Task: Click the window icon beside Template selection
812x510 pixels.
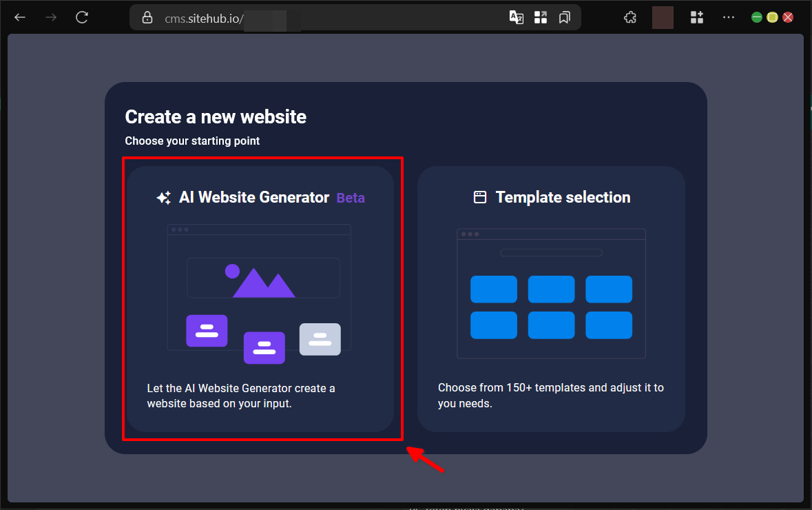Action: point(480,198)
